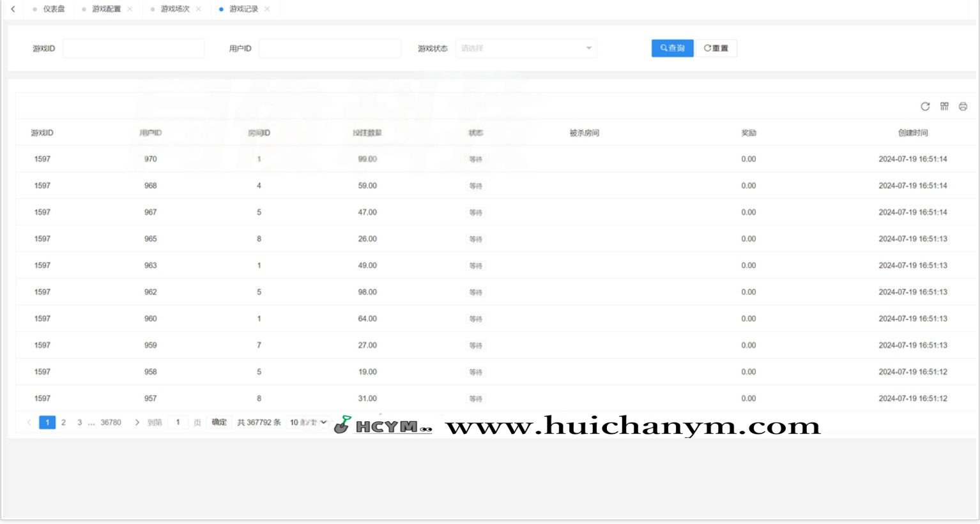Click the 27.00 bet amount cell
Screen dimensions: 980x524
tap(367, 345)
